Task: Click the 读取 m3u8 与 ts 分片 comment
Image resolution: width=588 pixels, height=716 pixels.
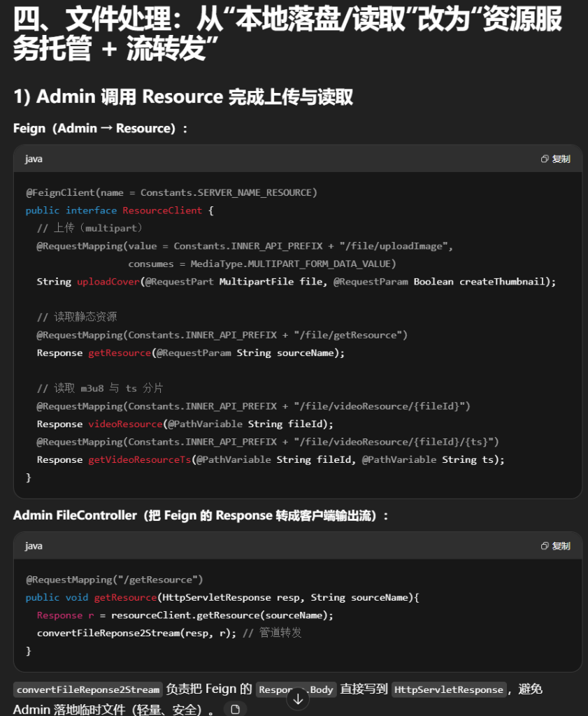Action: coord(100,388)
